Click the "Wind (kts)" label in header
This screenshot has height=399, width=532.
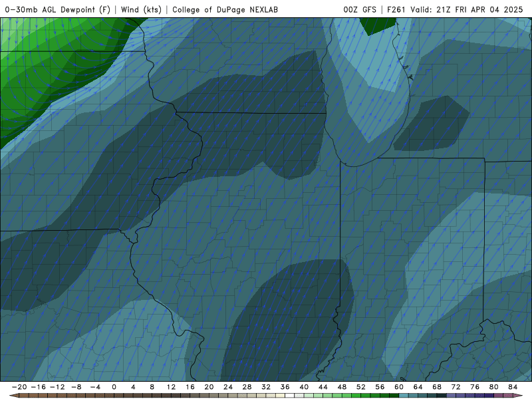(141, 9)
